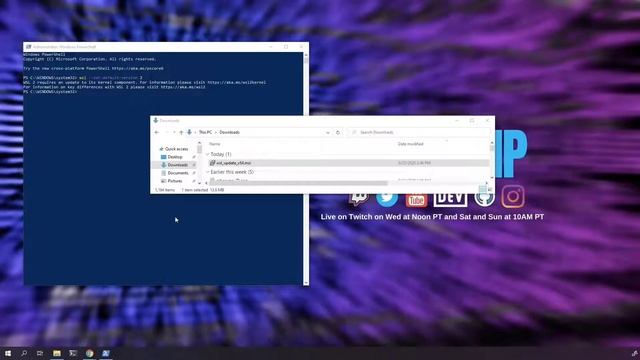Maximize the PowerShell window
This screenshot has height=360, width=640.
tap(286, 47)
